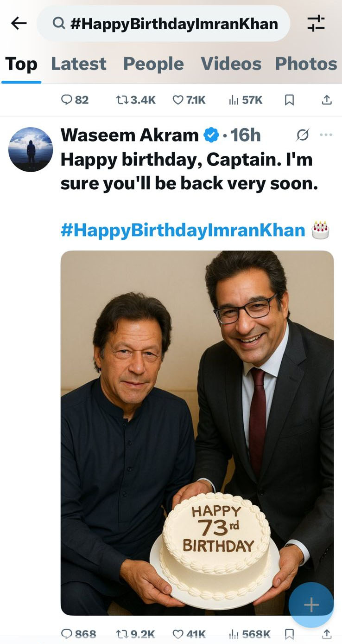The image size is (342, 644).
Task: Click the #HappyBirthdayImranKhan hashtag link
Action: click(x=183, y=230)
